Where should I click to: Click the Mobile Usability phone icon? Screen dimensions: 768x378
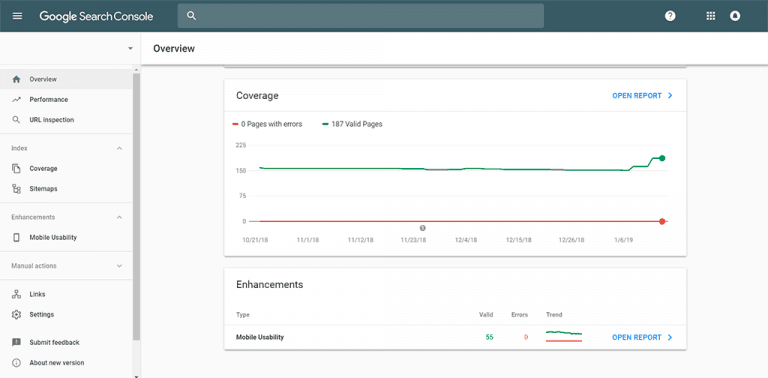(x=16, y=237)
